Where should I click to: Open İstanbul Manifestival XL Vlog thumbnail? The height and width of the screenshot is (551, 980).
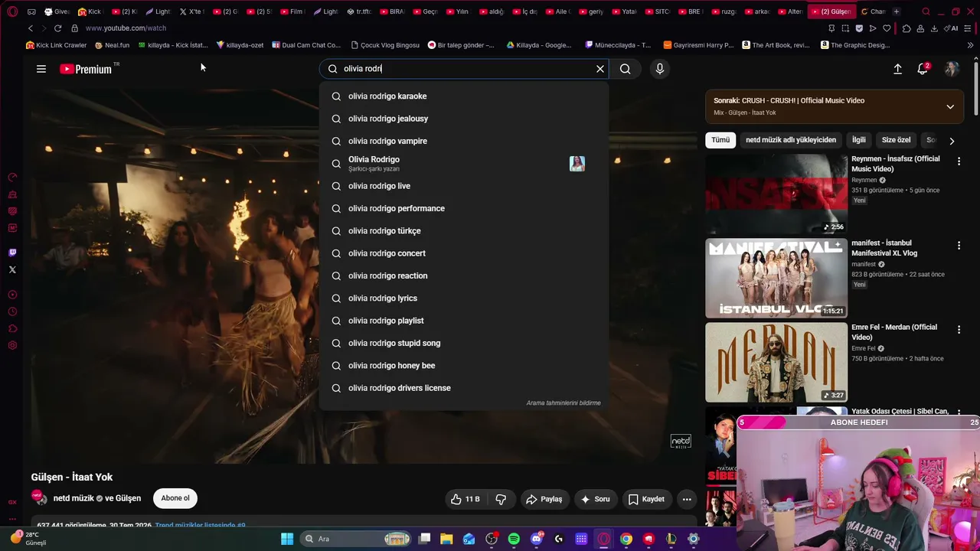[x=776, y=279]
